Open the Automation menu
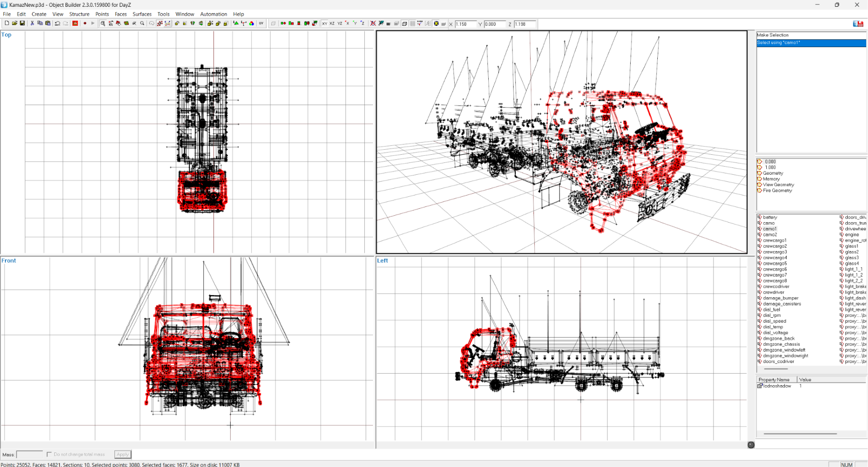Viewport: 868px width, 467px height. click(213, 14)
